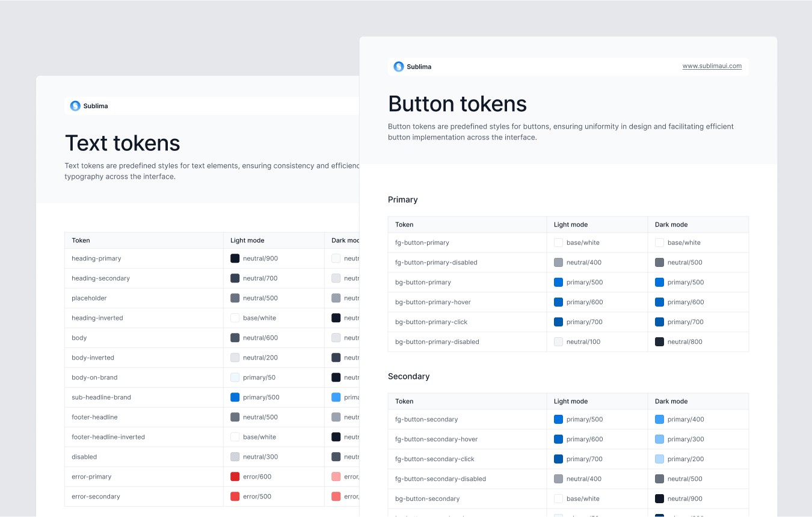Click the neutral/700 swatch in heading-secondary row

click(x=235, y=278)
